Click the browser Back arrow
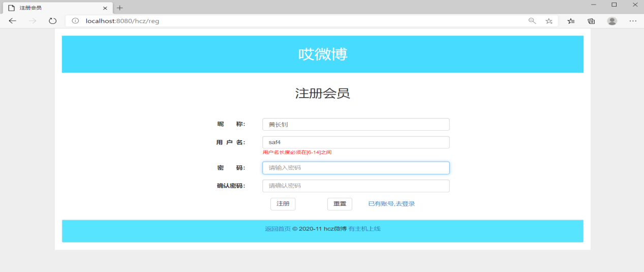 coord(12,21)
